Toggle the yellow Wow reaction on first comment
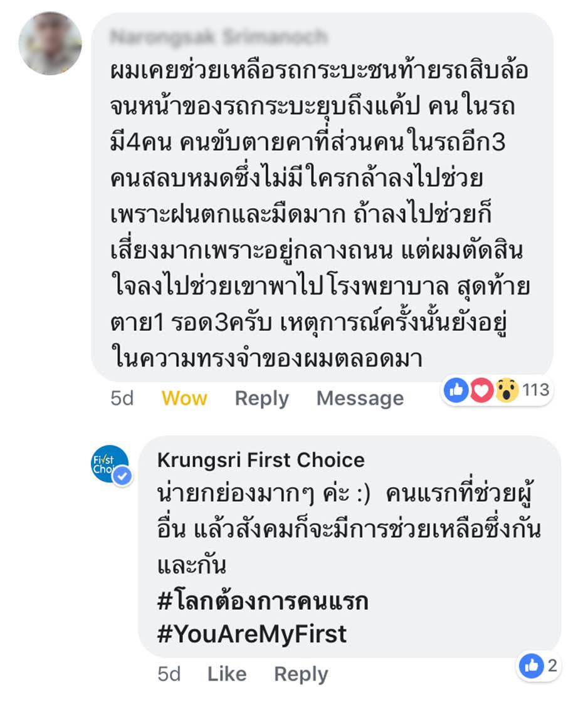The height and width of the screenshot is (702, 588). coord(184,398)
